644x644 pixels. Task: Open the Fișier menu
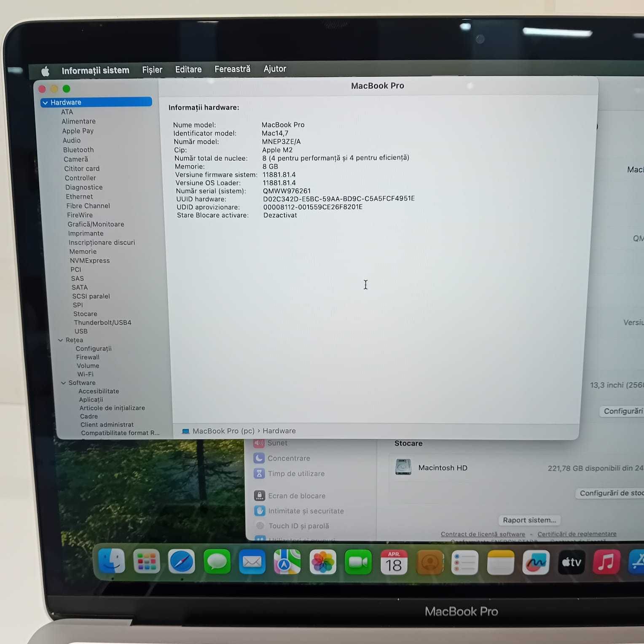(152, 70)
